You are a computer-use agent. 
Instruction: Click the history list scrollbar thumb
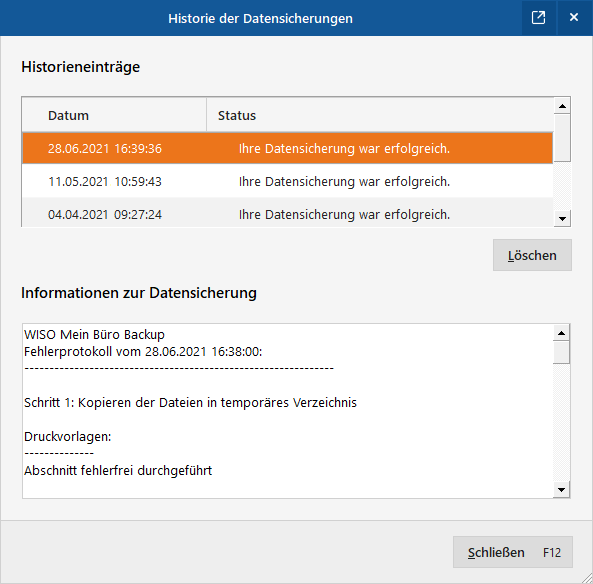tap(562, 138)
